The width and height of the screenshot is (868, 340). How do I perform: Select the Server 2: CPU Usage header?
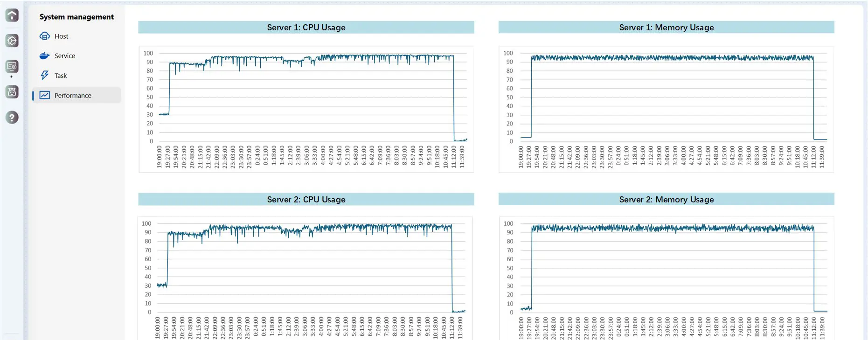click(306, 200)
